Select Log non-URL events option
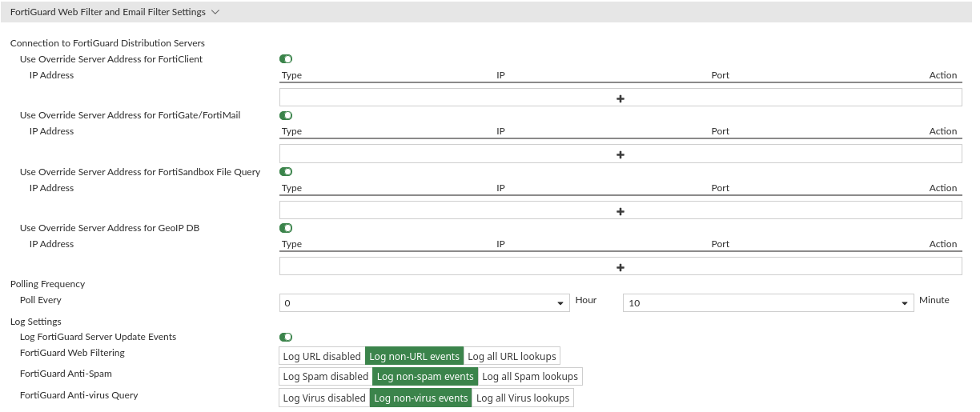Screen dimensions: 980x412 [415, 356]
